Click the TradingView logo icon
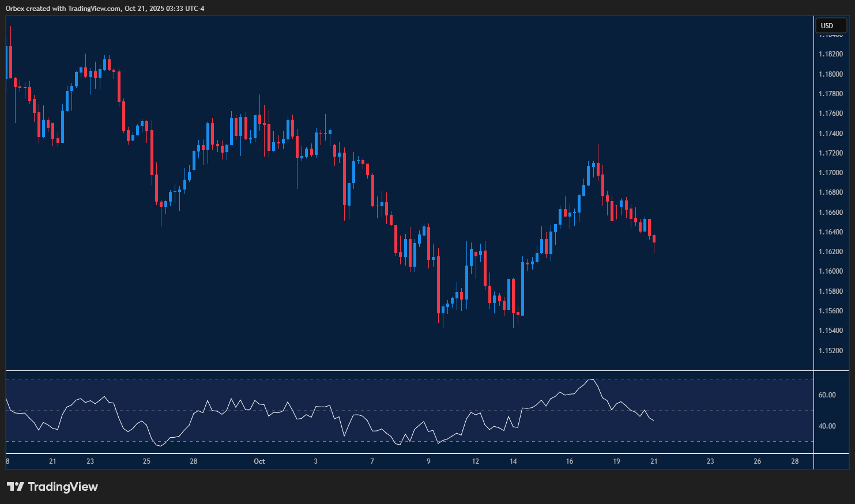The width and height of the screenshot is (855, 504). pyautogui.click(x=15, y=487)
